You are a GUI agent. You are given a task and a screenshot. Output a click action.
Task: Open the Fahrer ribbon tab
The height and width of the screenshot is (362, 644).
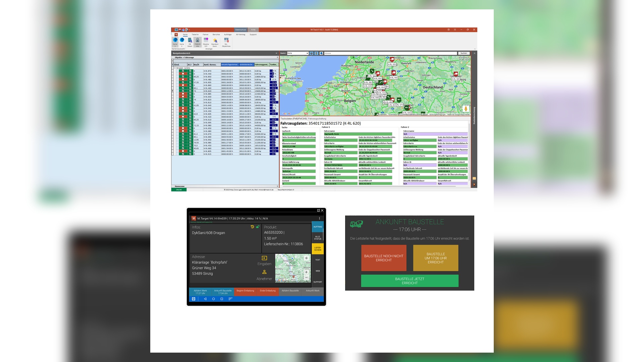[206, 35]
